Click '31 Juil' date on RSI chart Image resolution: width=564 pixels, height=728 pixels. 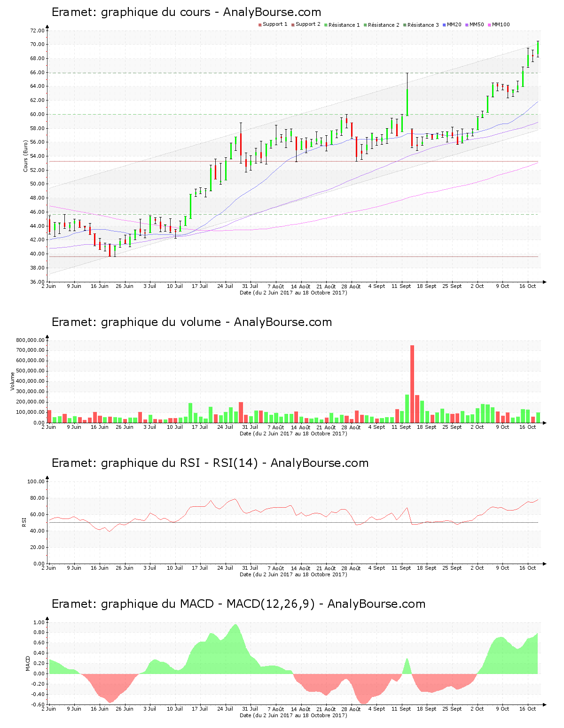[250, 568]
